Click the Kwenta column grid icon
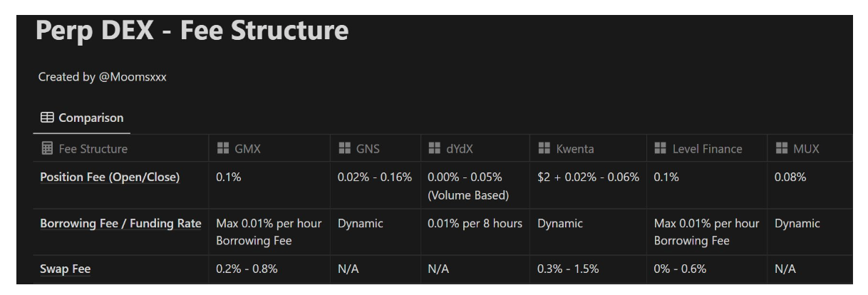868x295 pixels. click(x=543, y=149)
